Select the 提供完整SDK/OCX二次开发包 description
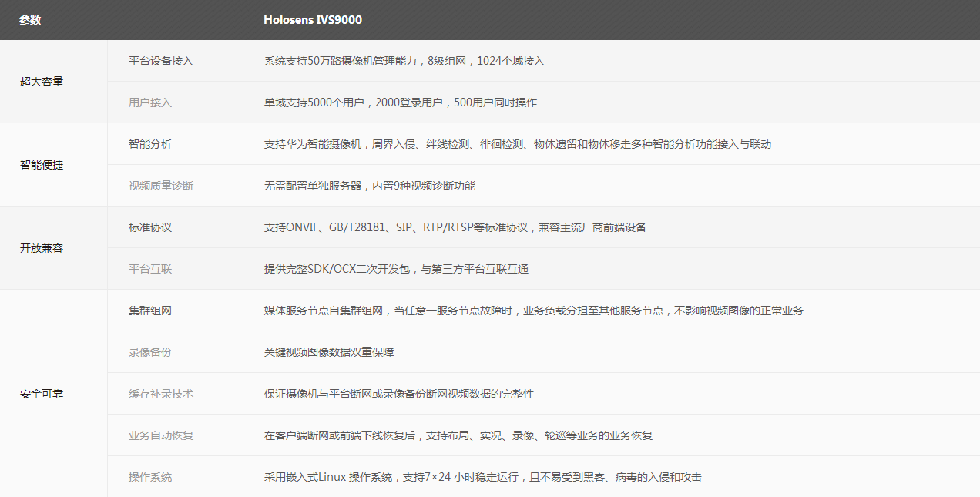 tap(396, 269)
